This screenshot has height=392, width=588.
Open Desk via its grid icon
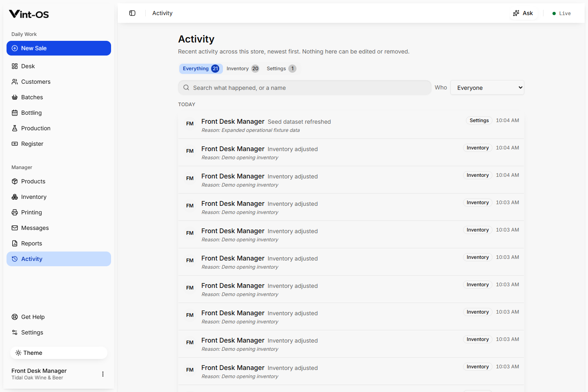tap(15, 66)
